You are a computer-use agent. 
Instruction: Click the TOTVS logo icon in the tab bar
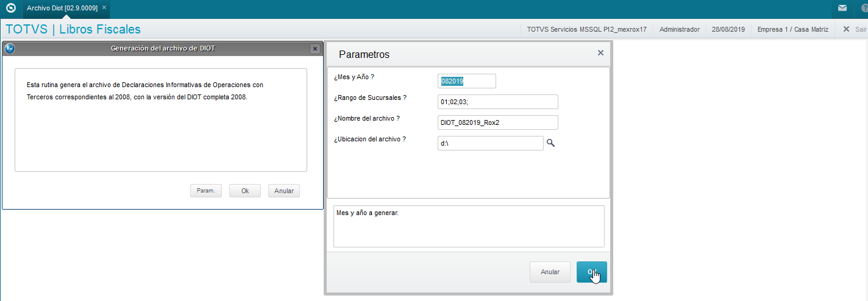(10, 9)
